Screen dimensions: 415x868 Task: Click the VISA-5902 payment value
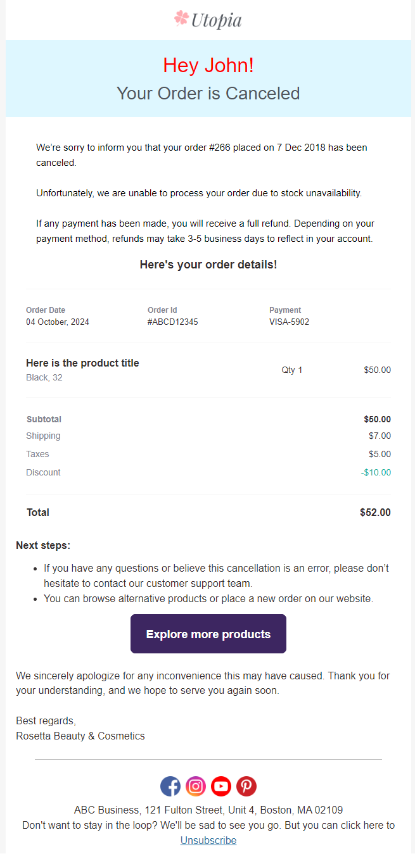point(290,322)
